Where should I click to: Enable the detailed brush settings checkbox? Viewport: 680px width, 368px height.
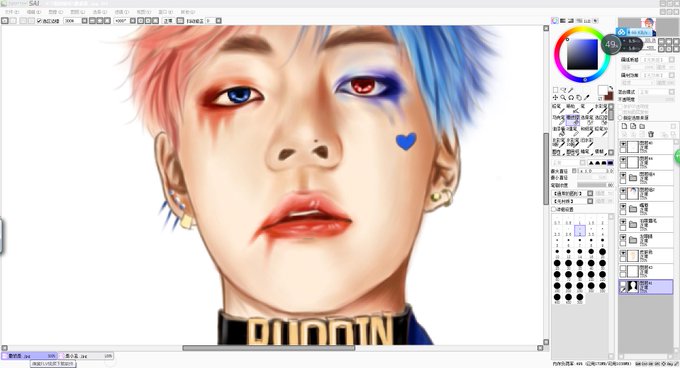tap(553, 209)
